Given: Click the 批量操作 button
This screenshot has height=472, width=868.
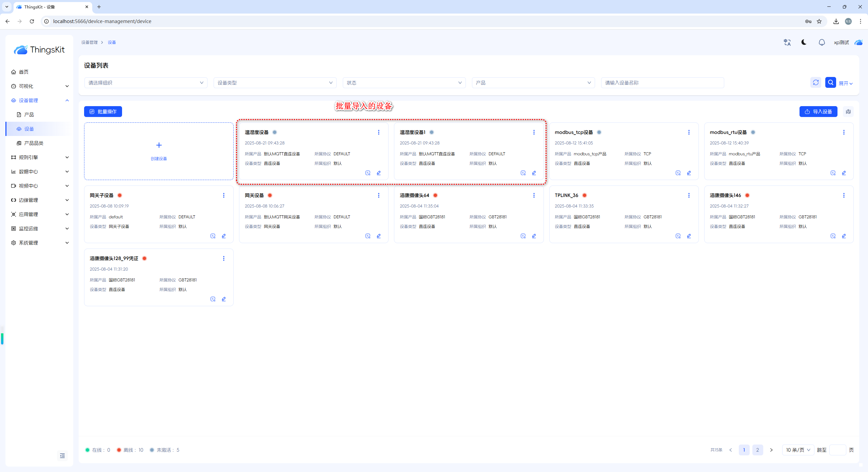Looking at the screenshot, I should click(103, 112).
